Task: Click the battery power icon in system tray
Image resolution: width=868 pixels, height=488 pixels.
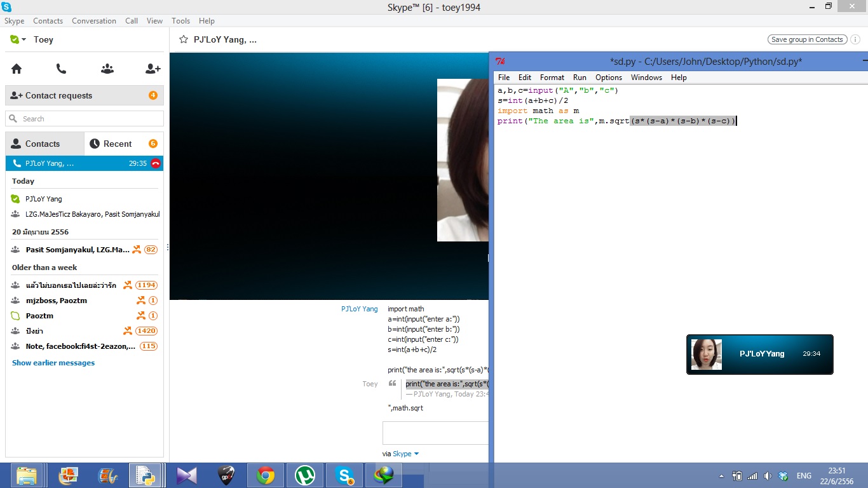Action: point(737,476)
